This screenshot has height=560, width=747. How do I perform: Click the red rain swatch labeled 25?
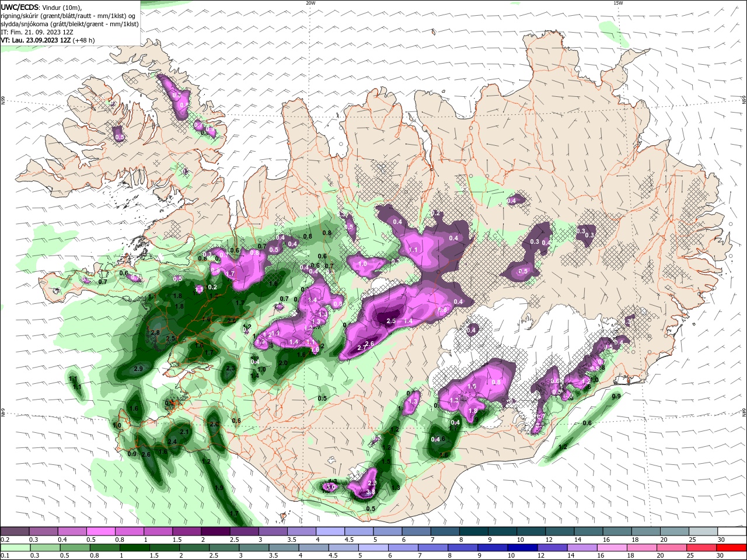click(x=702, y=548)
